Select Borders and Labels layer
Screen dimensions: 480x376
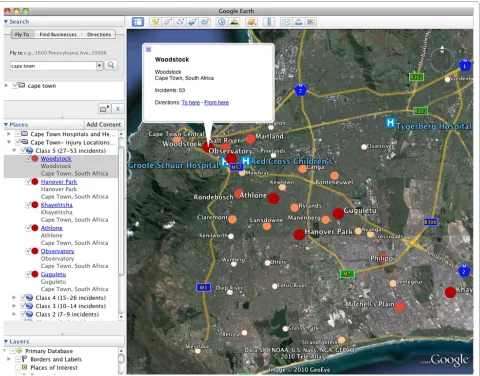click(x=56, y=359)
